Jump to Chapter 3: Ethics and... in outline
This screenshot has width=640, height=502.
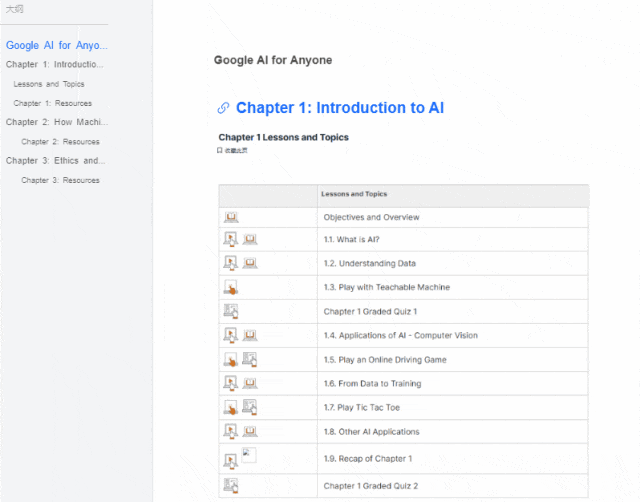click(56, 160)
